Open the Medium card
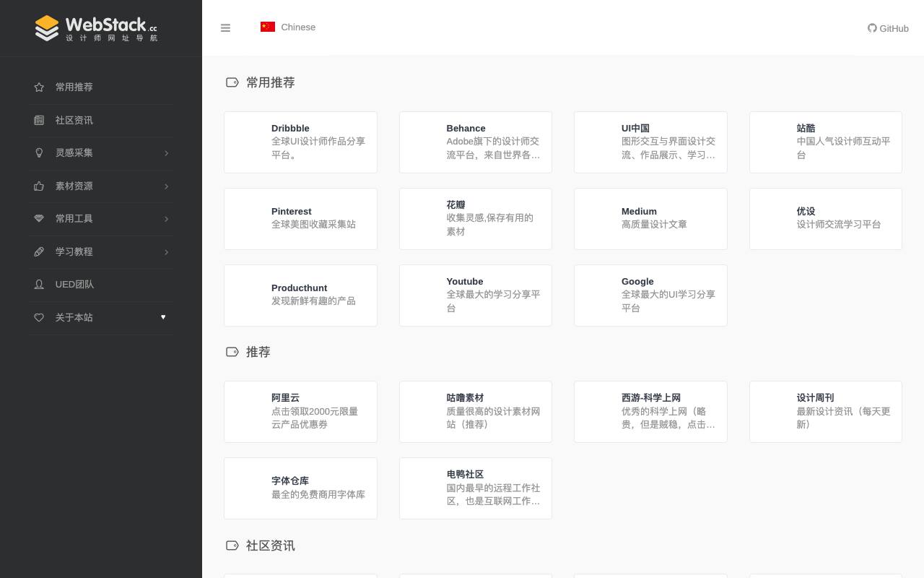Viewport: 924px width, 578px height. pos(650,219)
